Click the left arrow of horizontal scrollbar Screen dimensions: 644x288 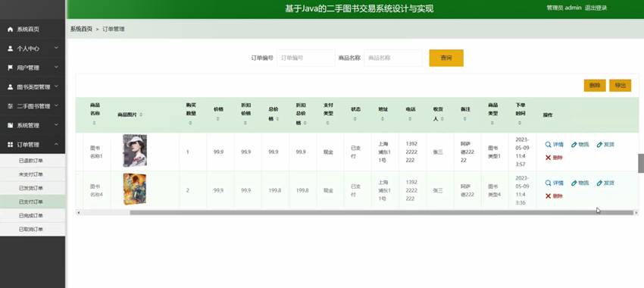tap(79, 212)
